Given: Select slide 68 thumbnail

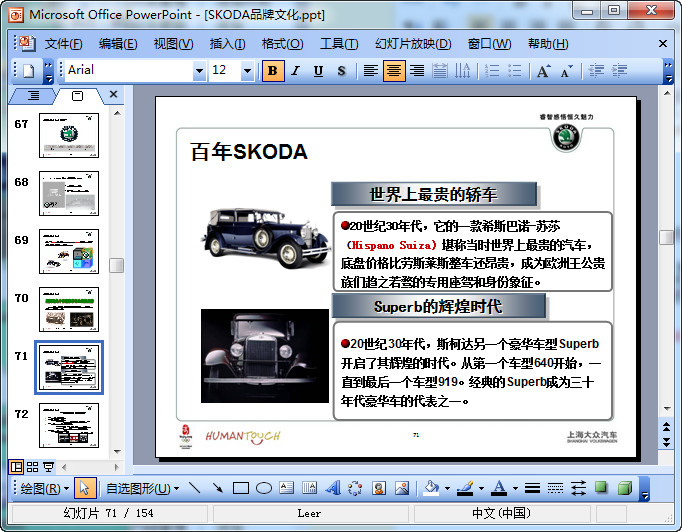Looking at the screenshot, I should pos(68,193).
